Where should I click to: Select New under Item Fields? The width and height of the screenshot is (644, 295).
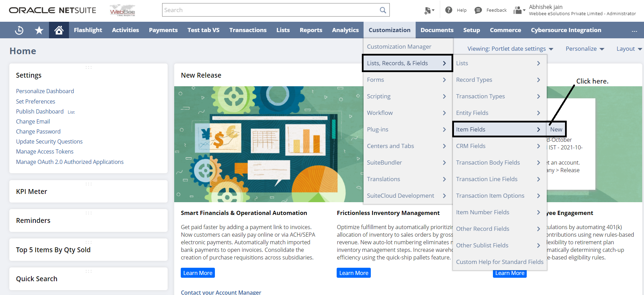[x=556, y=129]
